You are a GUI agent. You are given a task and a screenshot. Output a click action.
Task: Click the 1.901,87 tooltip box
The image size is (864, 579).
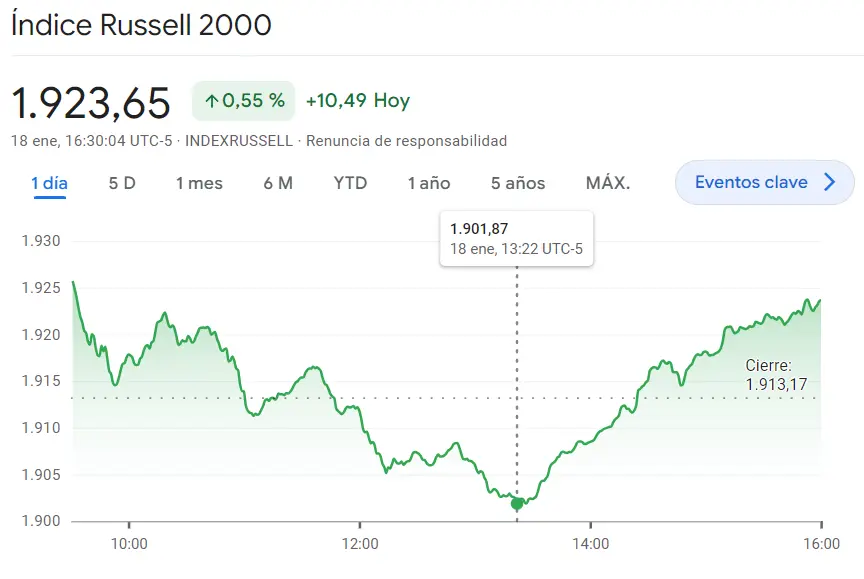(516, 238)
